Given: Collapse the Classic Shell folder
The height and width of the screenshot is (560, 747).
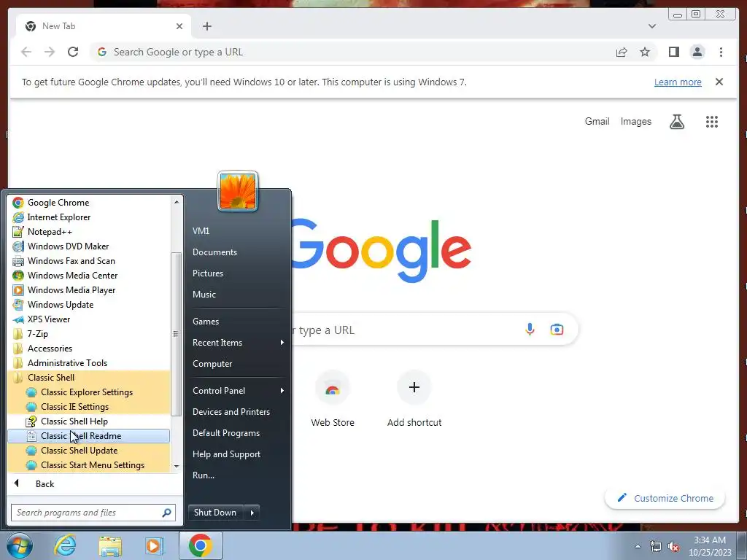Looking at the screenshot, I should pos(88,378).
